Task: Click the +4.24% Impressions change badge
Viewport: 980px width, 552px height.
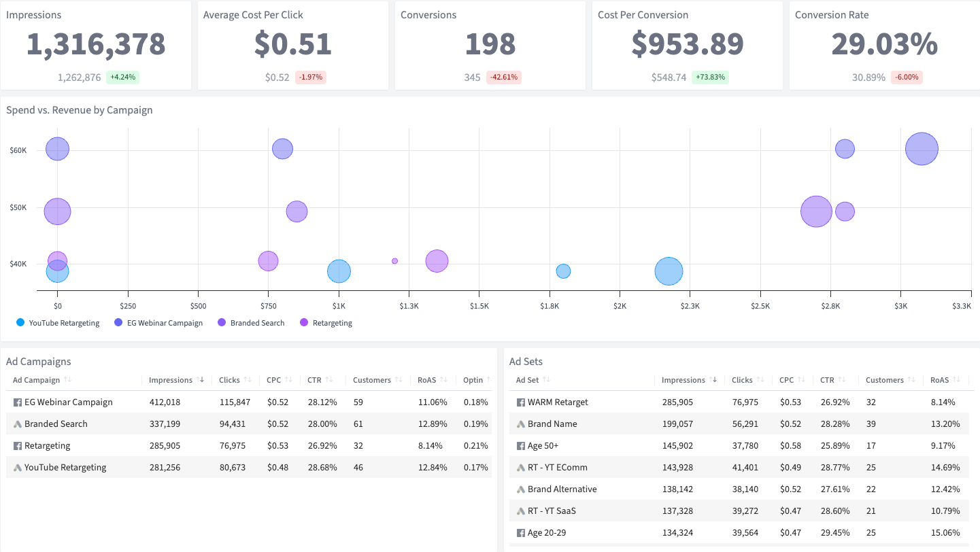Action: (122, 77)
